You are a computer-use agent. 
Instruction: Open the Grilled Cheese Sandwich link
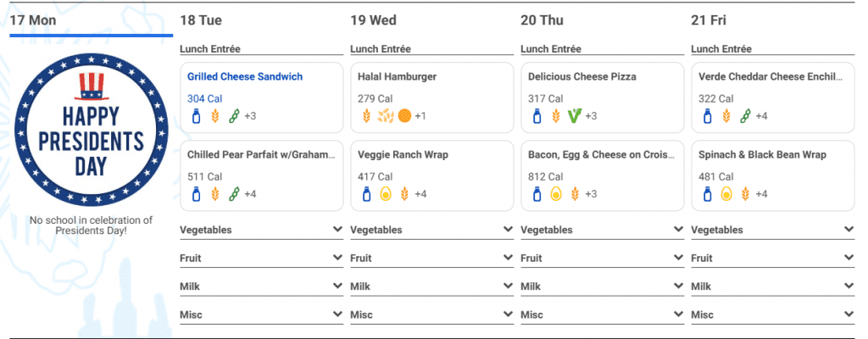pos(245,77)
